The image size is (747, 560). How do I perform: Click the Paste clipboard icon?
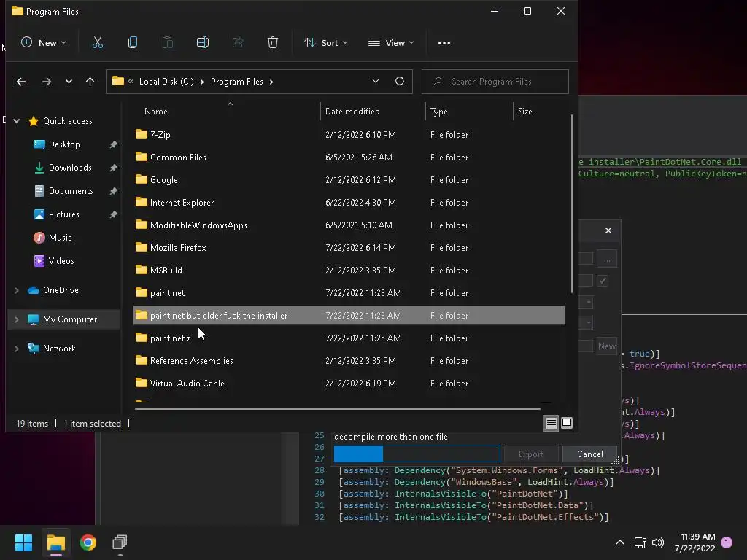[x=168, y=43]
